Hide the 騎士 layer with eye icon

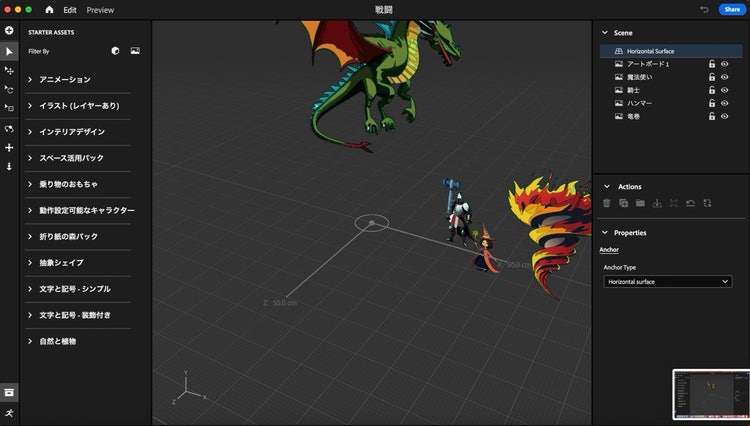pyautogui.click(x=725, y=90)
